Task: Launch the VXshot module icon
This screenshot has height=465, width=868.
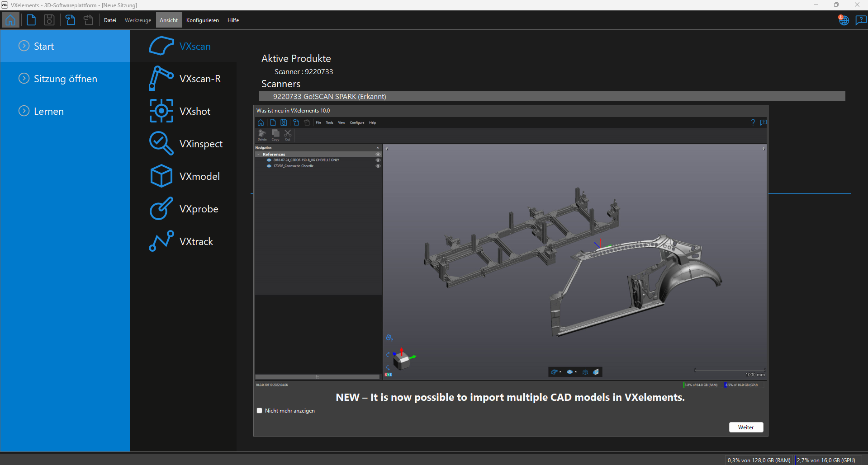Action: [x=161, y=111]
